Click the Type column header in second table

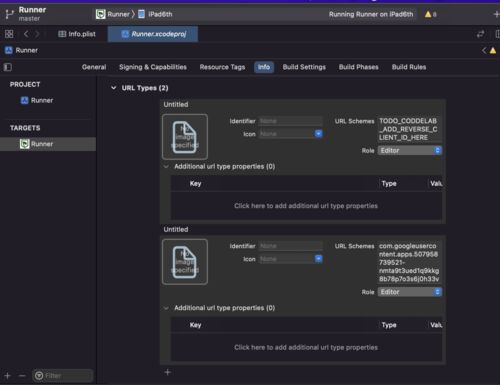[389, 325]
